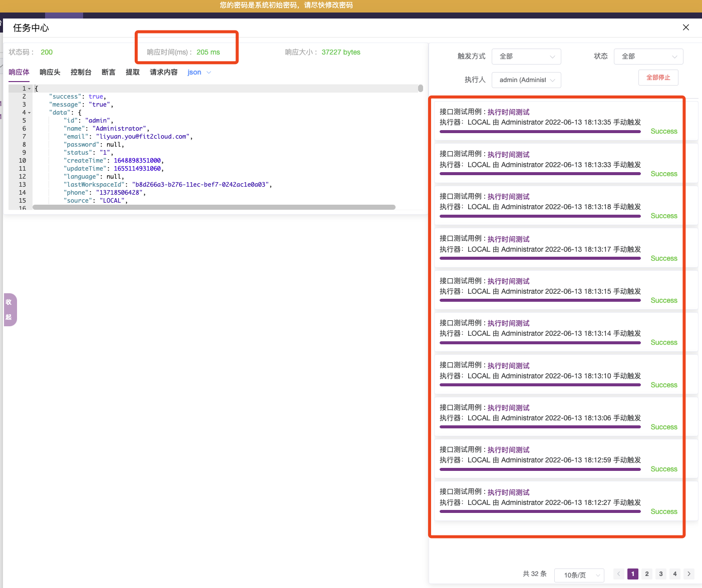The image size is (702, 588).
Task: Switch to the 控制台 tab
Action: (x=81, y=72)
